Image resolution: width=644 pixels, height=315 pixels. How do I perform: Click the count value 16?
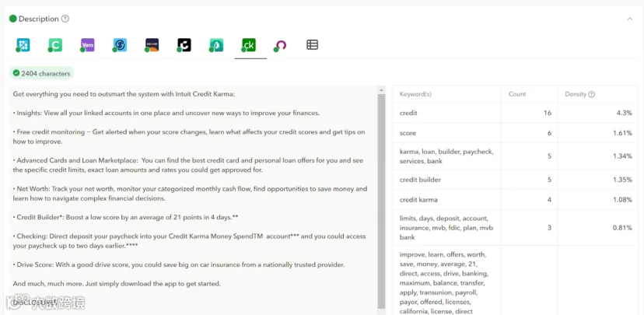(548, 113)
